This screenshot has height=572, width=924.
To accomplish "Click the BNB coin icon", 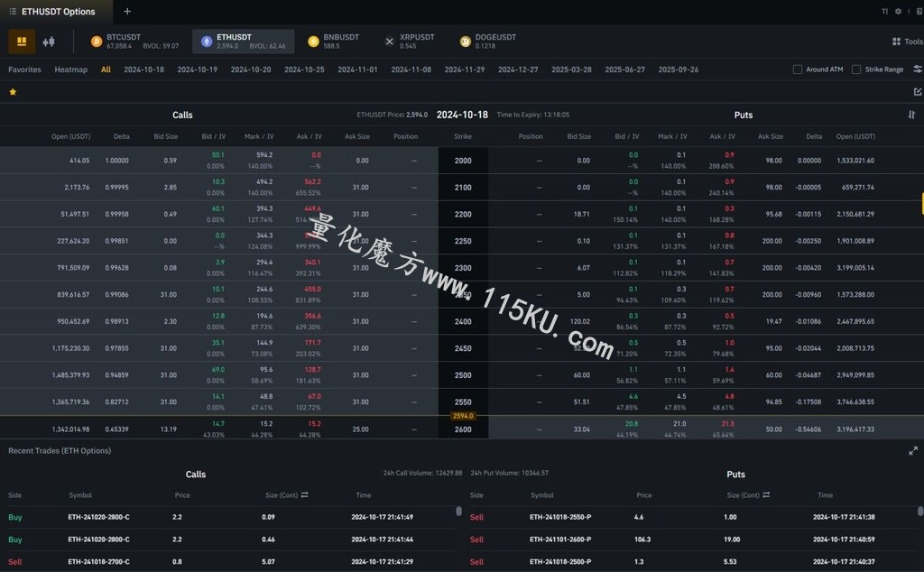I will [313, 42].
